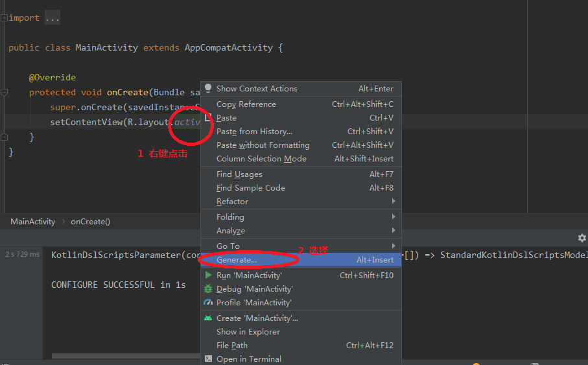Open build panel settings gear
The image size is (588, 365).
click(x=582, y=238)
